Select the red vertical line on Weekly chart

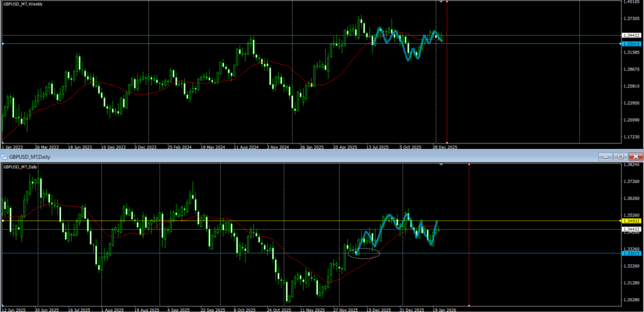point(447,75)
